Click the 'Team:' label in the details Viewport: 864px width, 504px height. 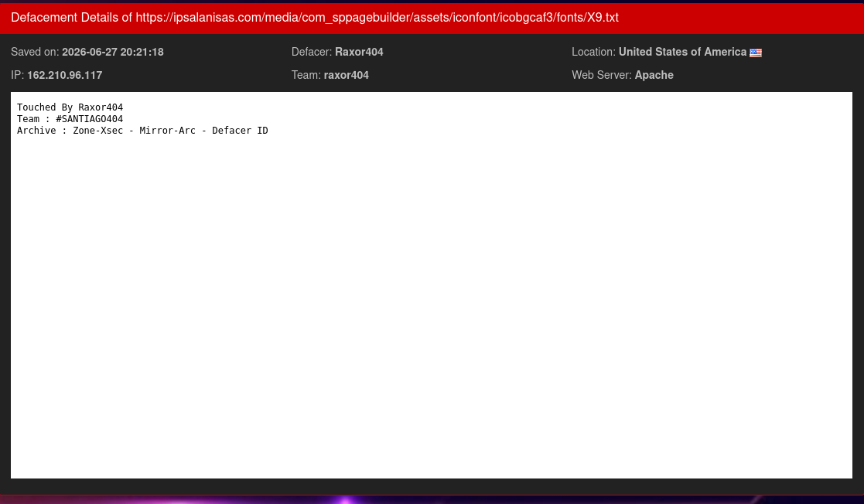pos(306,75)
